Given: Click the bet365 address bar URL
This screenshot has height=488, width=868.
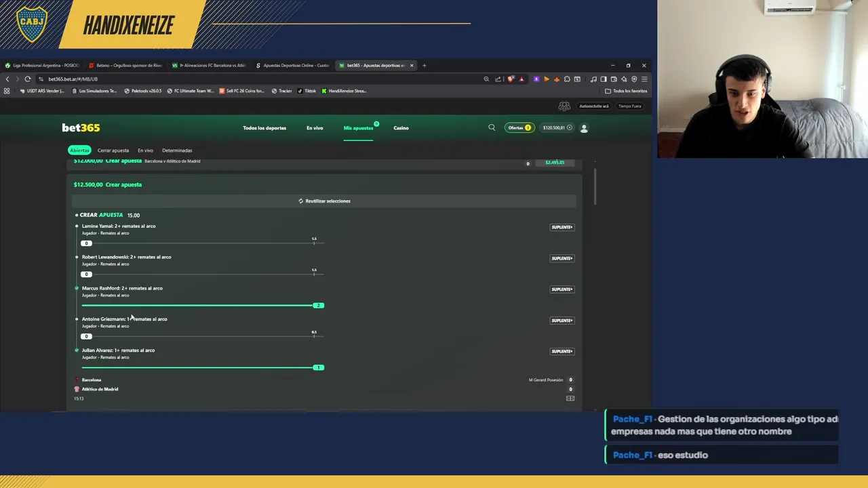Looking at the screenshot, I should pos(73,79).
